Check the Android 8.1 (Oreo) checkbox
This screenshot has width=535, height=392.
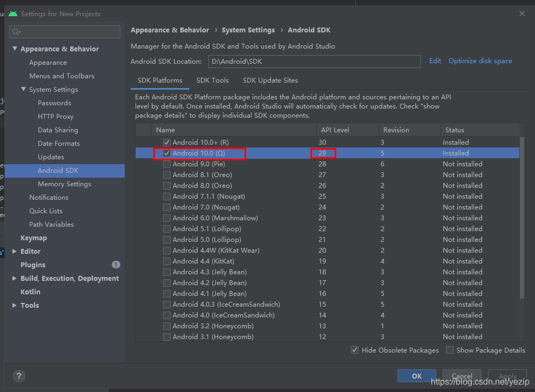[166, 175]
